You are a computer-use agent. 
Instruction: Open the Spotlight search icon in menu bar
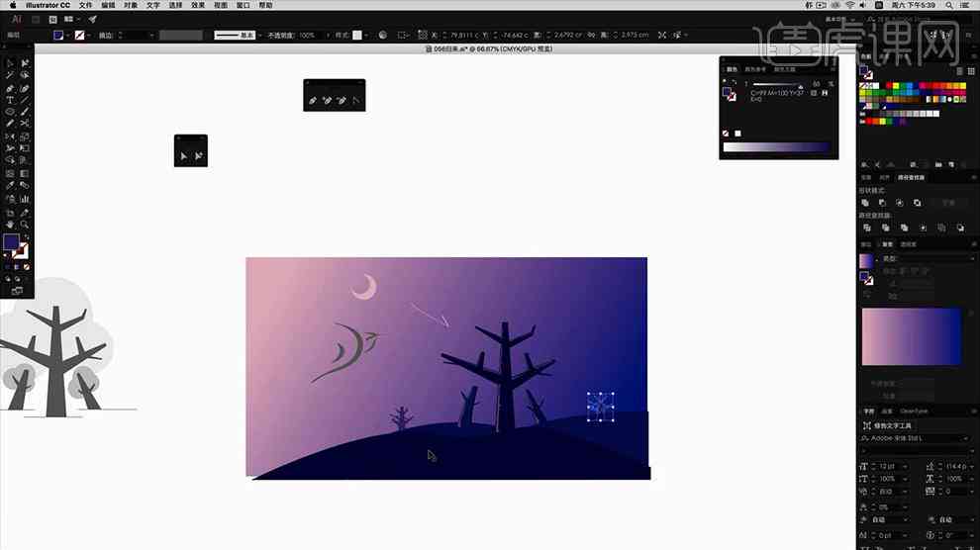(x=948, y=5)
